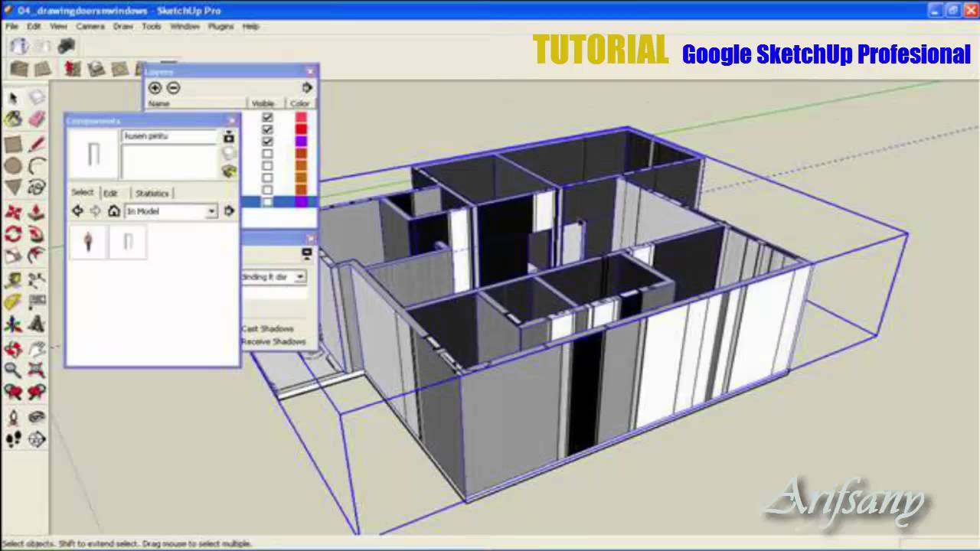Add a new layer with plus button
This screenshot has width=980, height=551.
pos(155,88)
